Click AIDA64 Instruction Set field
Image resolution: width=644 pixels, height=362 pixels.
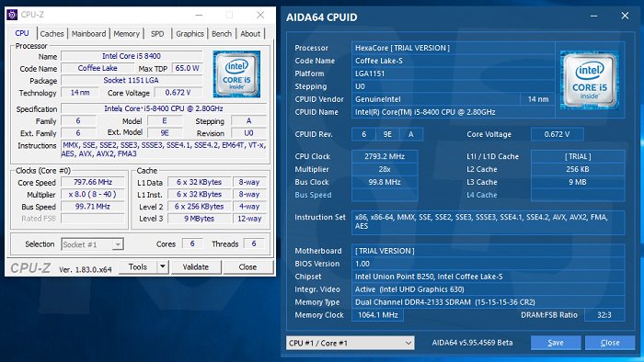point(488,221)
